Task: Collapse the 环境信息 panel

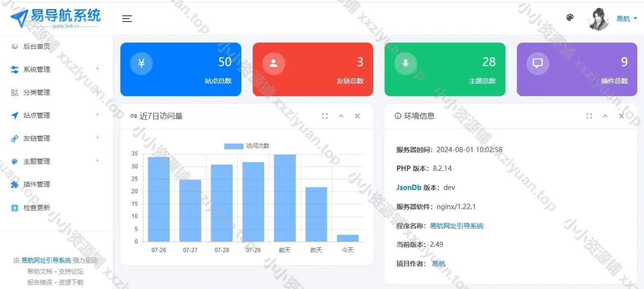Action: tap(605, 116)
